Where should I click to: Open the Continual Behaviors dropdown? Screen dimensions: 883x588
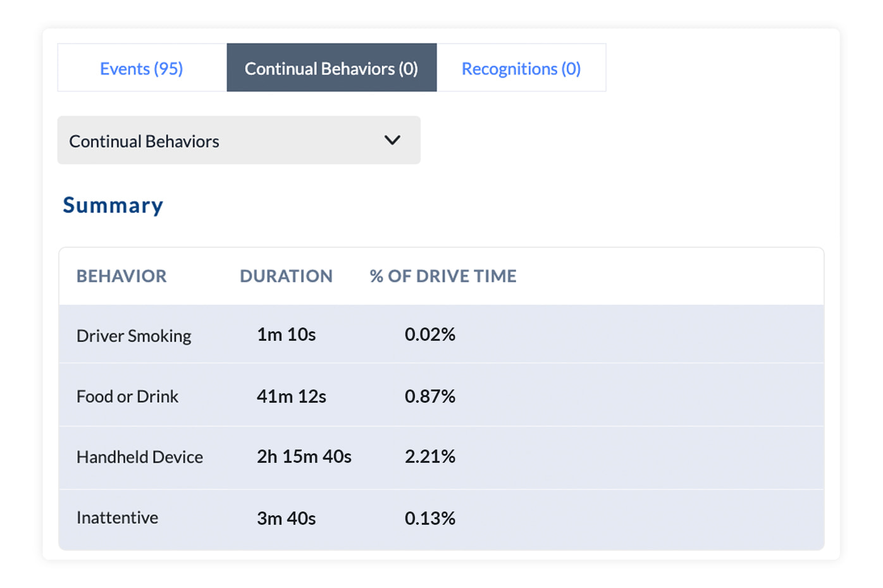click(x=238, y=140)
